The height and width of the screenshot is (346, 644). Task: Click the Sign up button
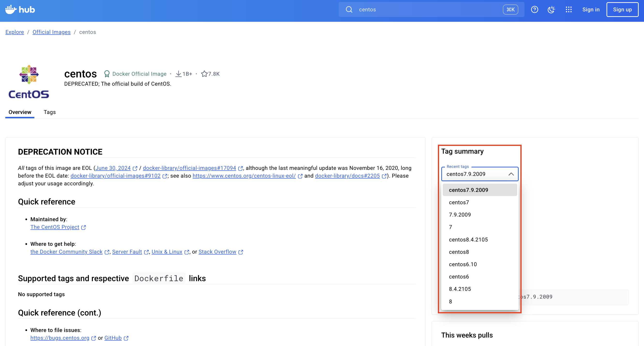(622, 9)
